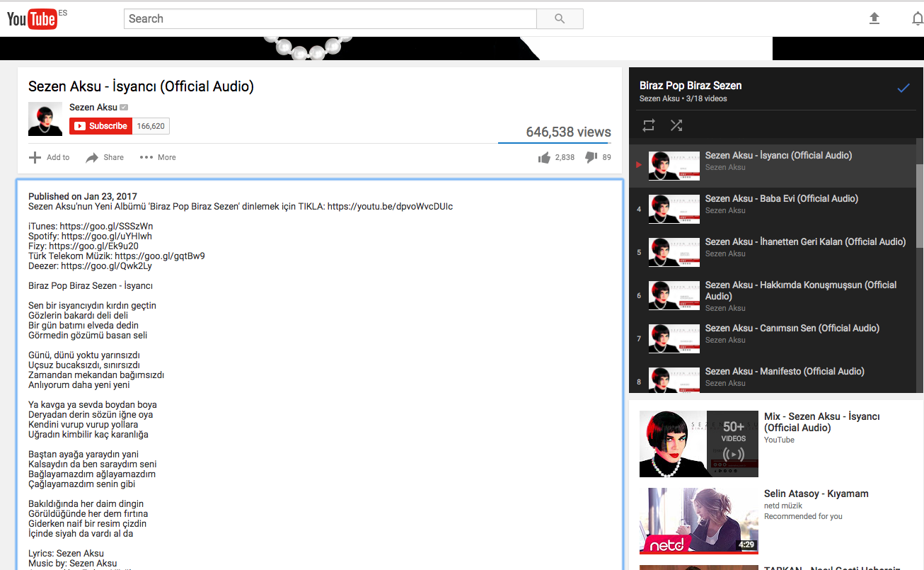Toggle the playlist saved checkmark

click(x=903, y=88)
